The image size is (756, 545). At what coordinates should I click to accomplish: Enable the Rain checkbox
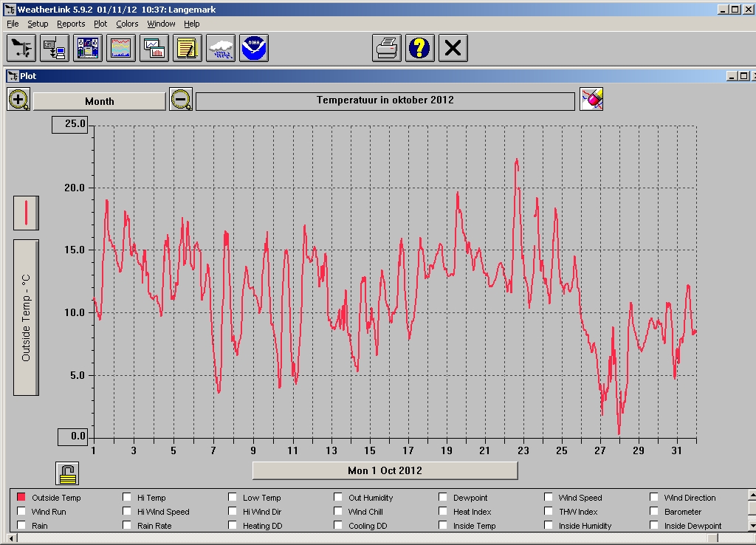click(x=21, y=525)
